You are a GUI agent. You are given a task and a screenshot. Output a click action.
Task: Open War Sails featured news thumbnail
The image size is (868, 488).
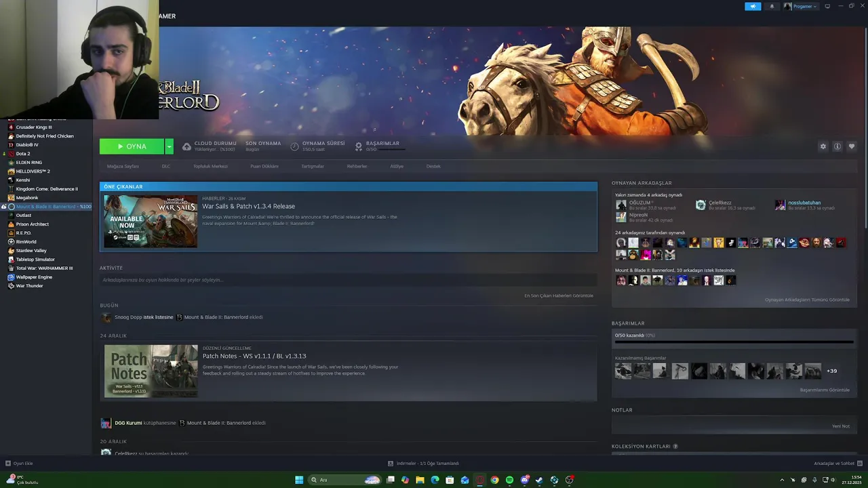(151, 221)
